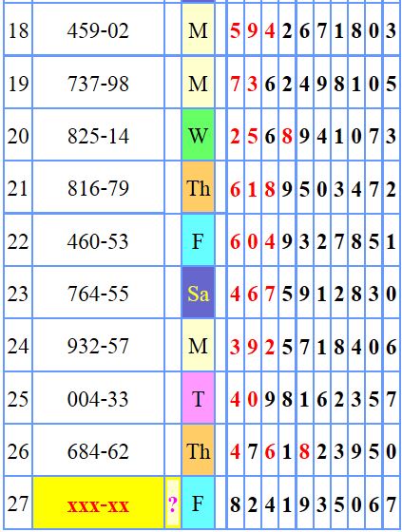Click the result 764-55
This screenshot has width=402, height=532.
click(x=98, y=294)
